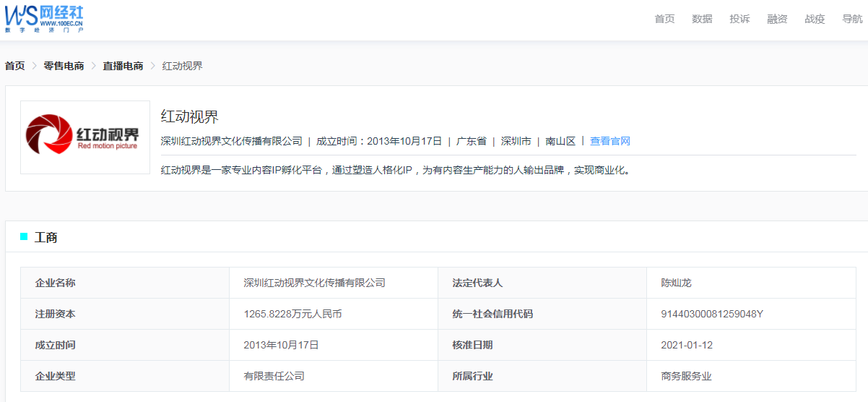Go to 零售电商 breadcrumb link

tap(64, 66)
